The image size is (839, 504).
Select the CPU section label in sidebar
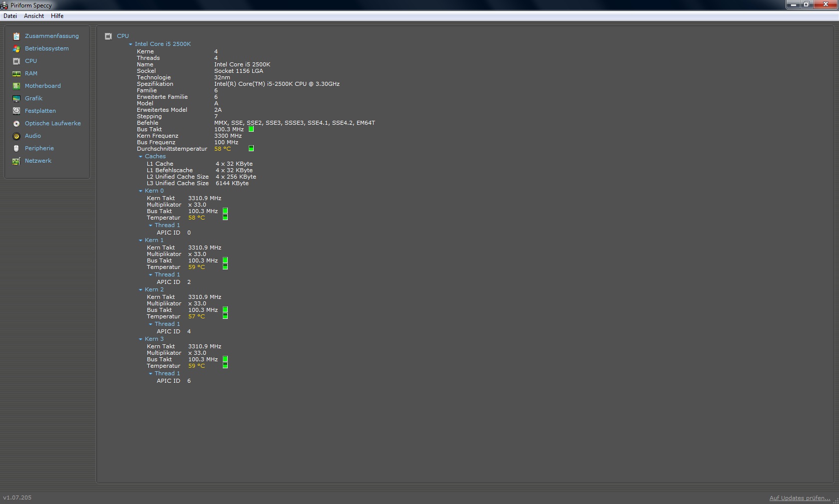pyautogui.click(x=31, y=61)
